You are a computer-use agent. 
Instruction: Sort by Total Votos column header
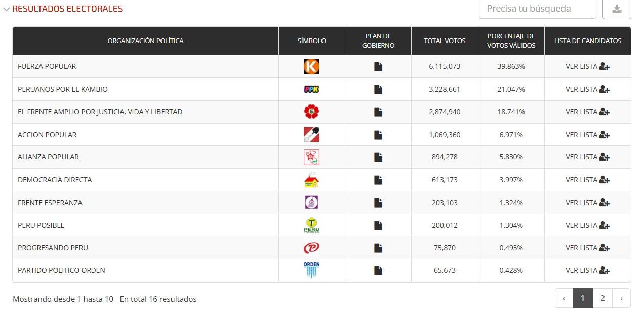click(445, 41)
